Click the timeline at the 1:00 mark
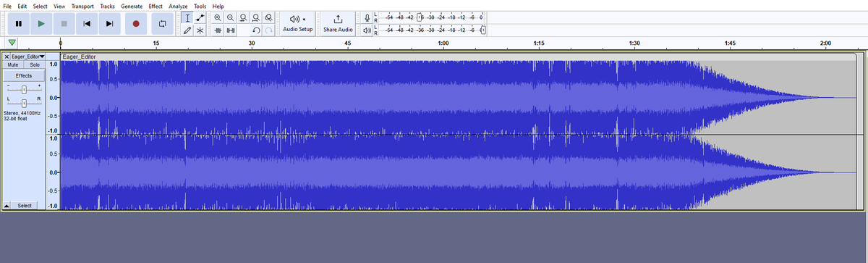 (443, 44)
